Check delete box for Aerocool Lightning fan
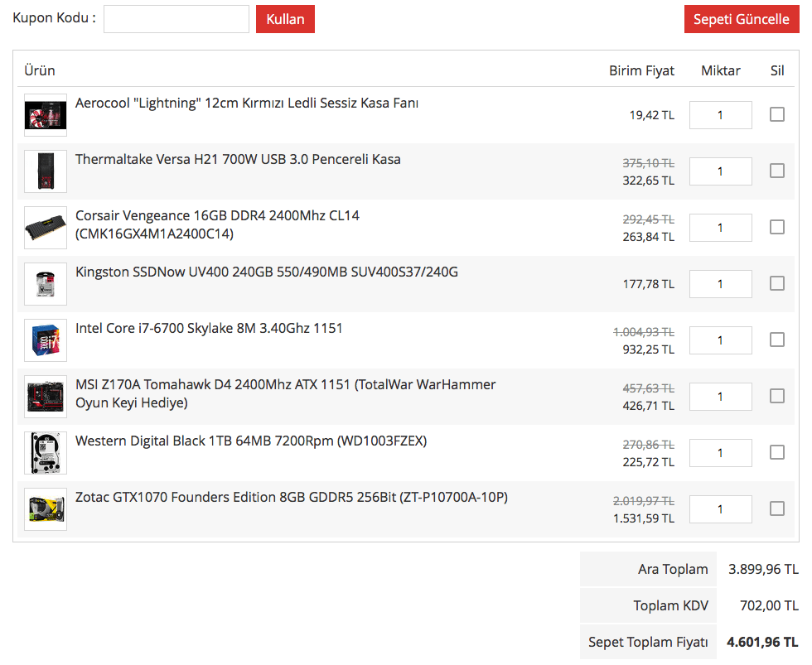 point(777,114)
